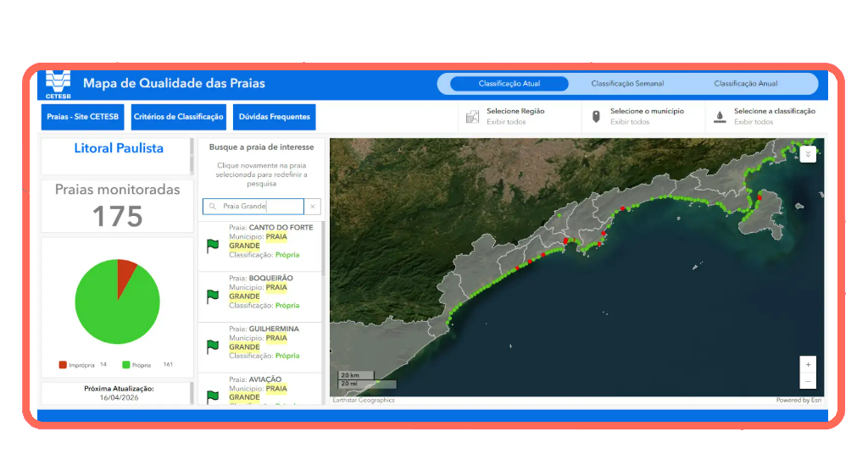
Task: Open Critérios de Classificação
Action: 178,117
